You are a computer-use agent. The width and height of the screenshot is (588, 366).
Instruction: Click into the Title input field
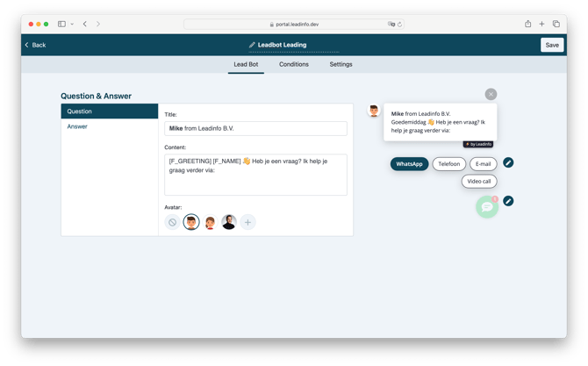[255, 129]
